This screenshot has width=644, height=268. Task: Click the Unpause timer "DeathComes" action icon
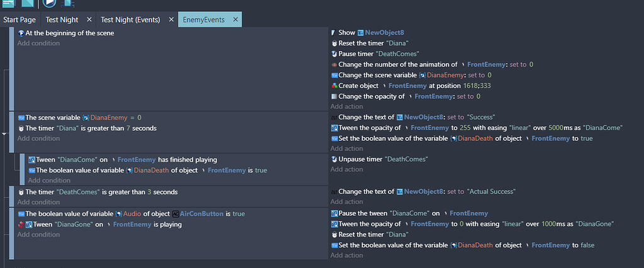[334, 160]
